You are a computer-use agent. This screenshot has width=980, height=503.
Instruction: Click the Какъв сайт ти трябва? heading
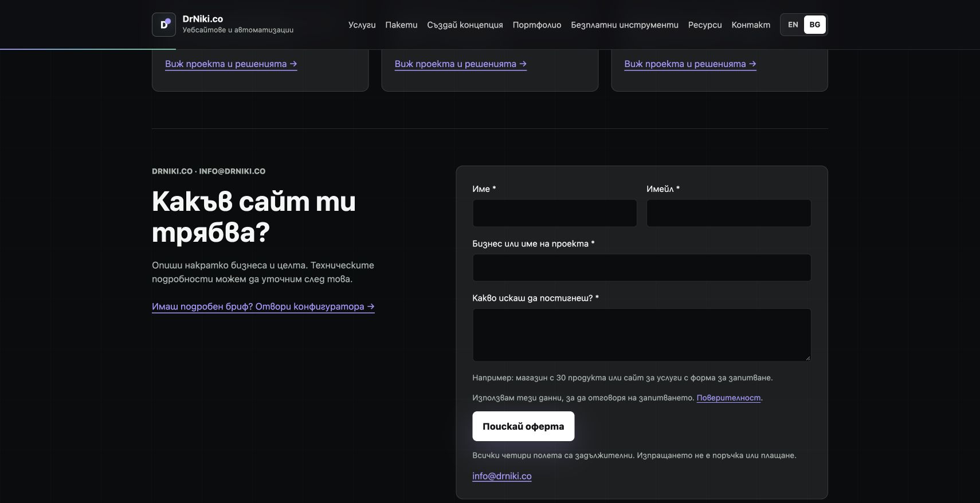click(254, 217)
